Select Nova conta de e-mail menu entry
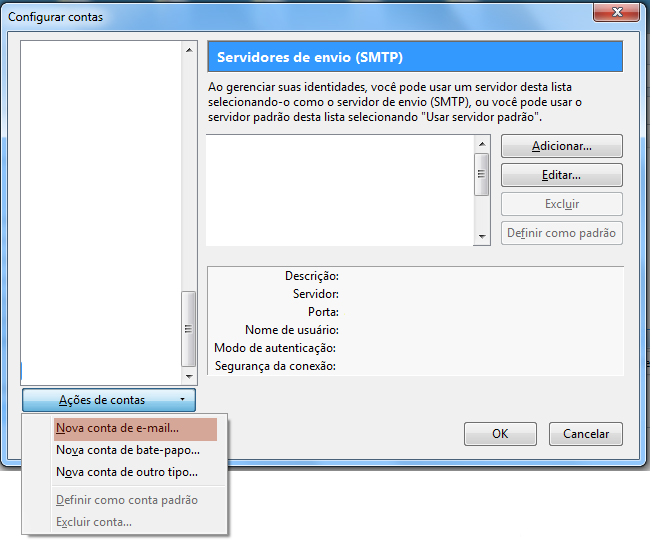The width and height of the screenshot is (652, 540). coord(118,428)
